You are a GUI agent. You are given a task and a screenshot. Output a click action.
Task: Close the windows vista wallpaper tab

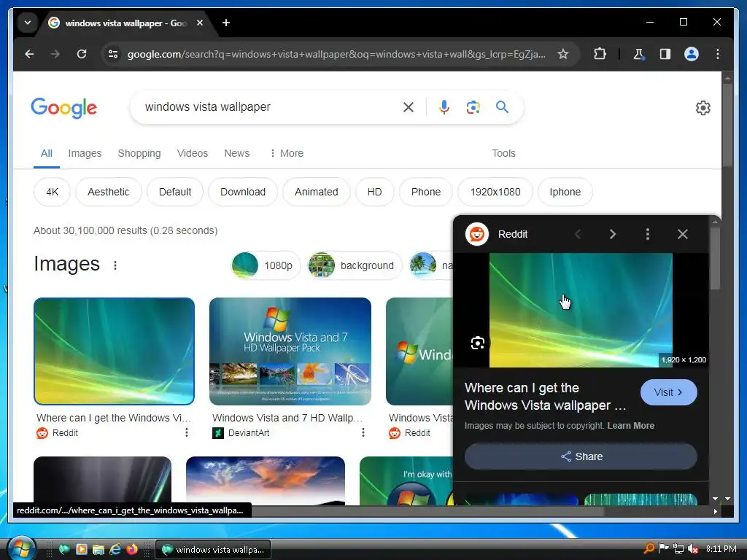200,23
